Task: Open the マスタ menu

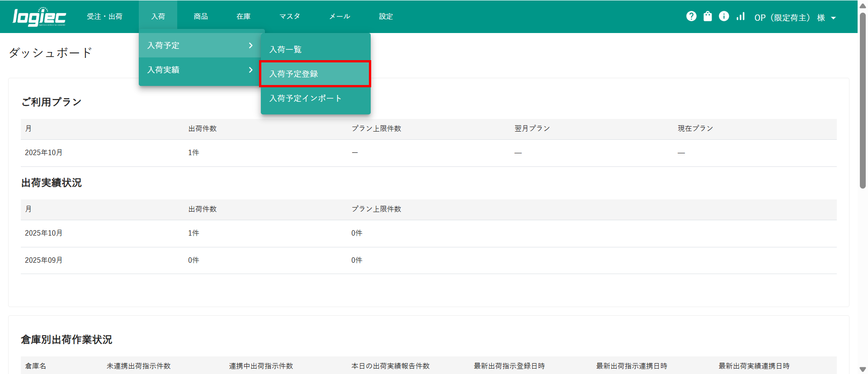Action: [x=289, y=17]
